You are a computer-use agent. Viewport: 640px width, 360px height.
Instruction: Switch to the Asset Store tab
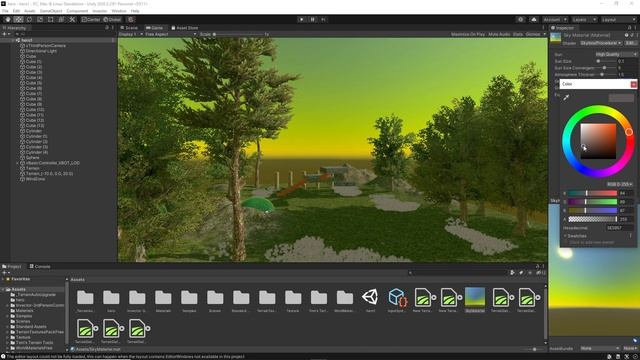tap(184, 28)
